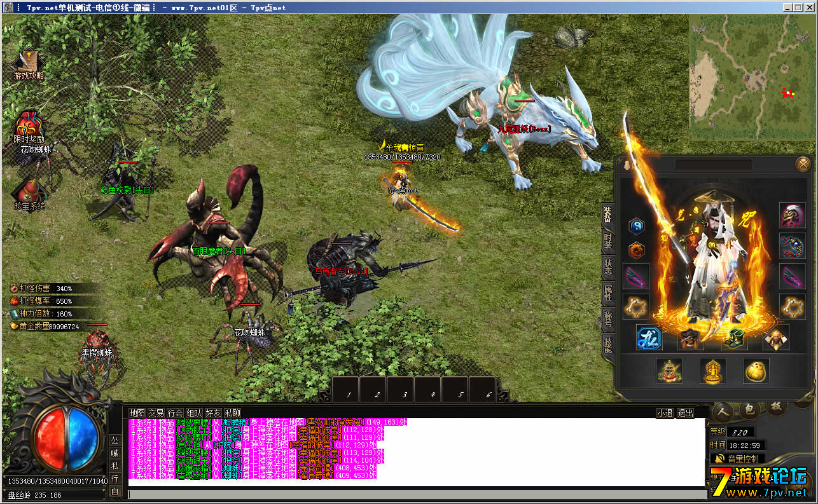Click the pagoda treasure slot
818x504 pixels.
[x=669, y=371]
